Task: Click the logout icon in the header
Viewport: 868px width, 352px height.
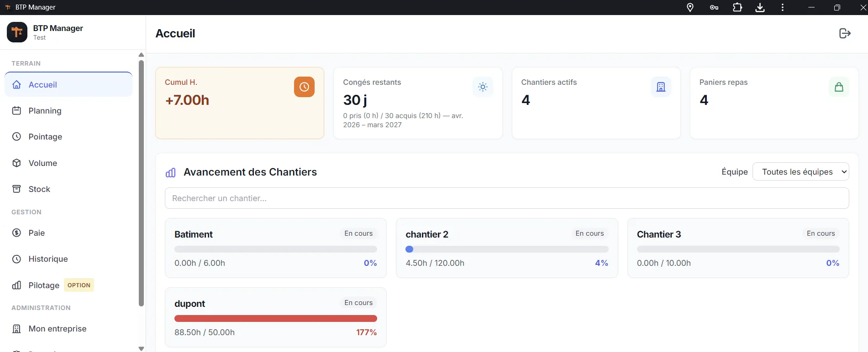Action: [845, 33]
